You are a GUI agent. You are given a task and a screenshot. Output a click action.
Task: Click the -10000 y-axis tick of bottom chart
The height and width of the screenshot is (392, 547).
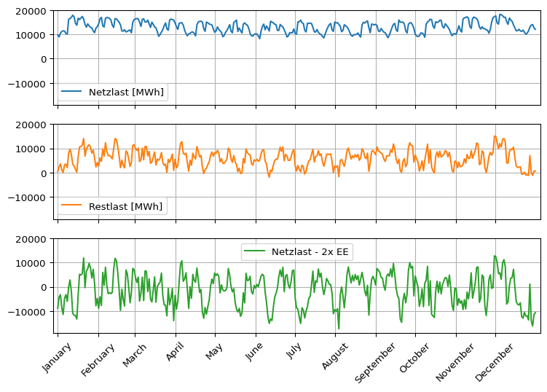click(x=28, y=311)
